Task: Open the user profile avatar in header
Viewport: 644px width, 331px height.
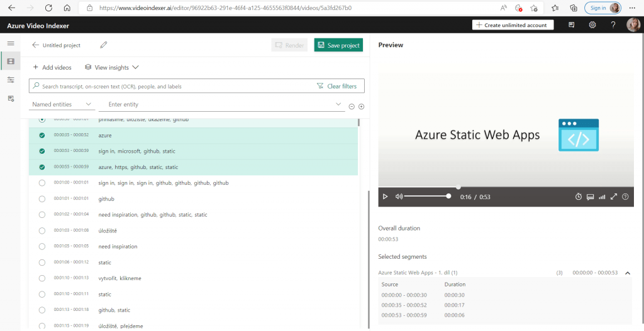Action: pos(633,25)
